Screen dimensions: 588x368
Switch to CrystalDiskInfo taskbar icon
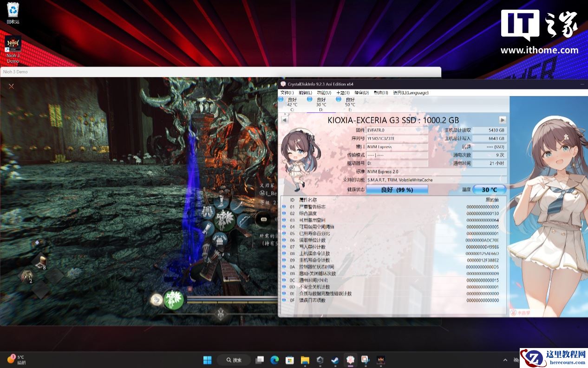(350, 360)
